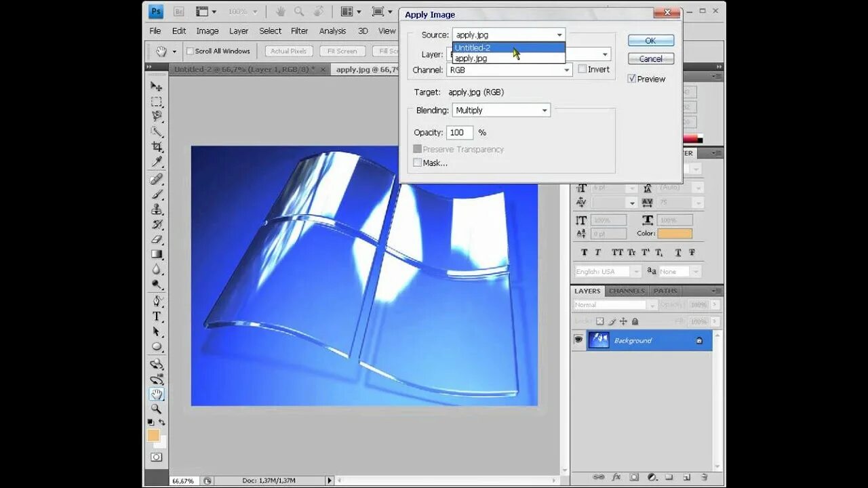Toggle Strikethrough in Character panel
The image size is (868, 488).
[692, 252]
